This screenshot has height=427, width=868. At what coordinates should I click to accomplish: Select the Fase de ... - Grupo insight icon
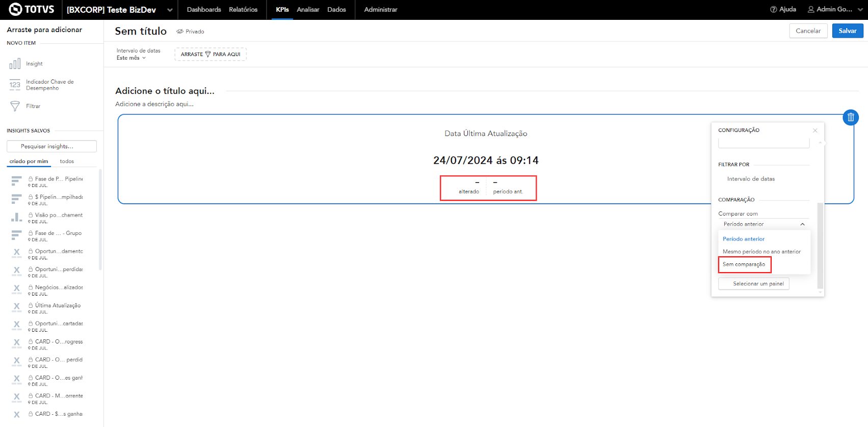click(x=16, y=235)
